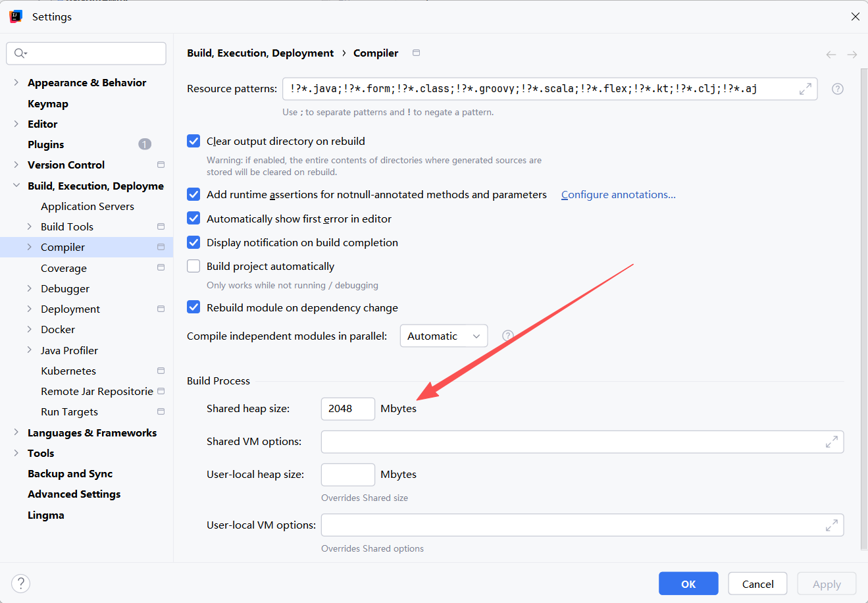
Task: Click project icon next to Remote Jar Repositories
Action: [161, 391]
